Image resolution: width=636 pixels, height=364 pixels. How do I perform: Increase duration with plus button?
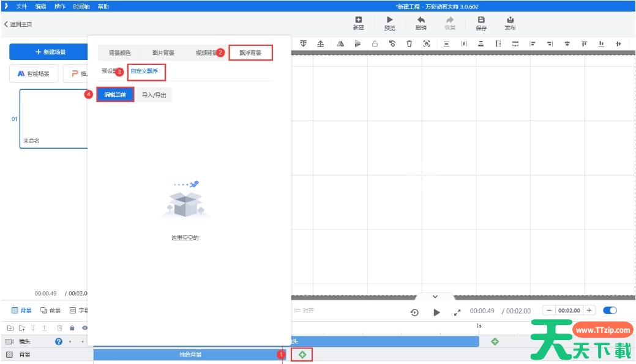pos(589,310)
